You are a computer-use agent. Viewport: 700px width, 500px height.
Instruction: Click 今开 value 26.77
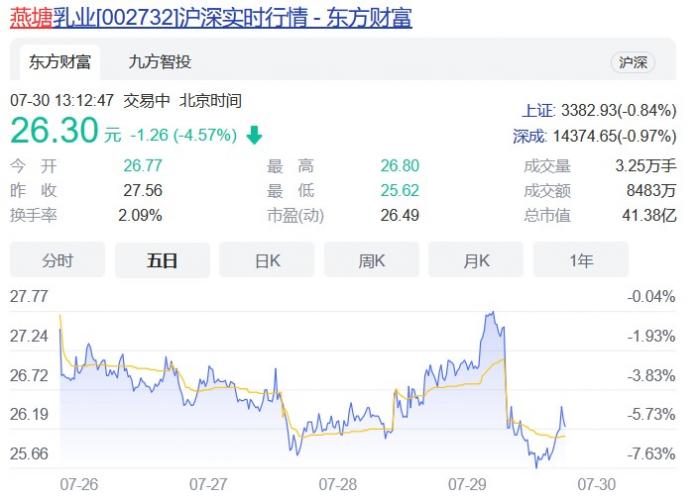[143, 166]
